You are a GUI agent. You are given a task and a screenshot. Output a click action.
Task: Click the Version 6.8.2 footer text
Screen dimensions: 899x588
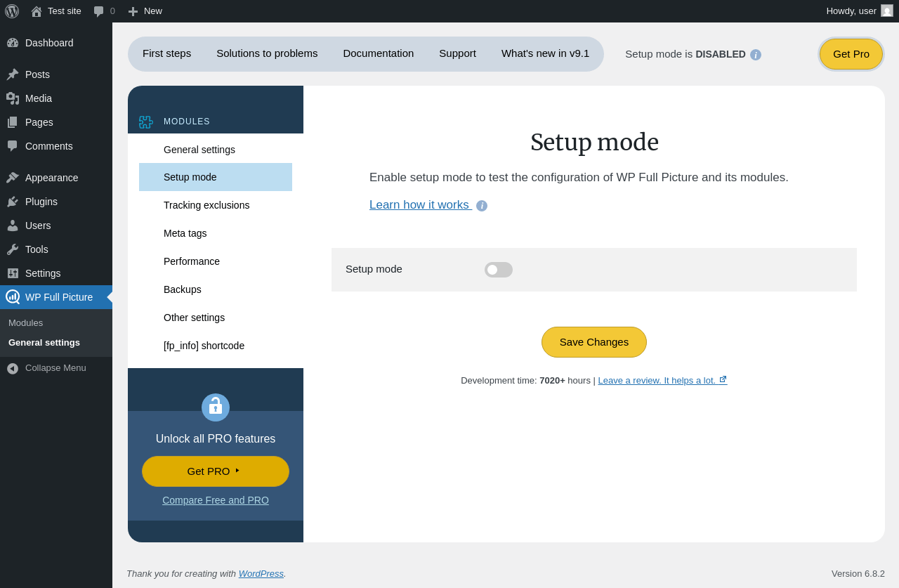point(858,573)
